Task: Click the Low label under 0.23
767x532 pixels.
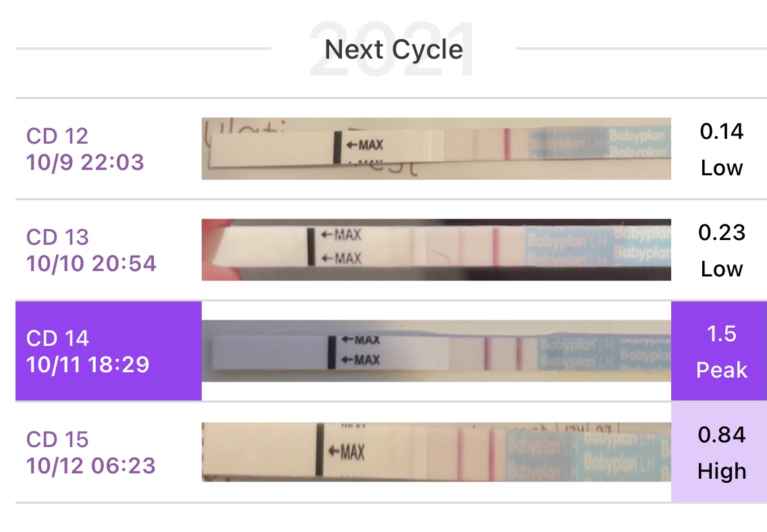Action: [721, 269]
